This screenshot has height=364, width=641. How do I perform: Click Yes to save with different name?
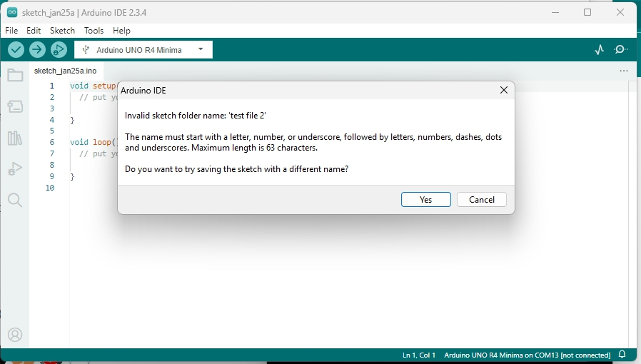click(x=426, y=200)
